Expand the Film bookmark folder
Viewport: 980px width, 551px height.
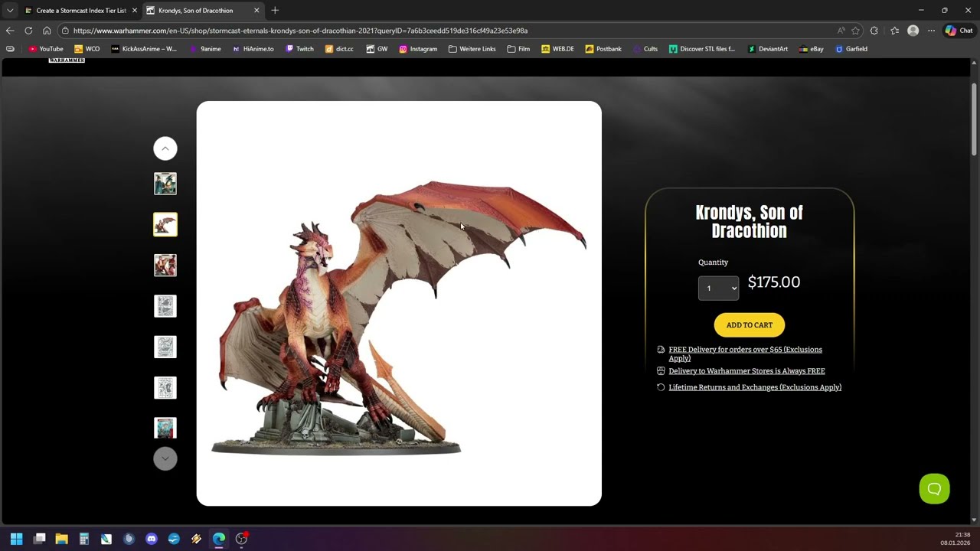[518, 49]
